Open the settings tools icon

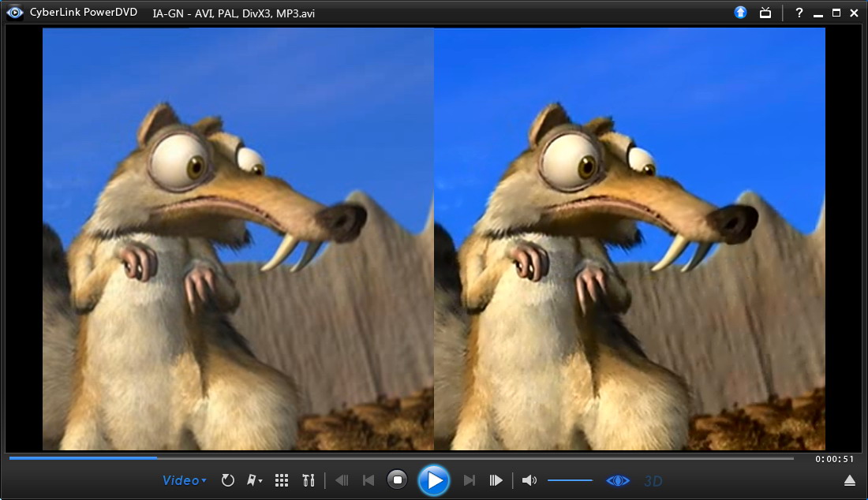309,480
